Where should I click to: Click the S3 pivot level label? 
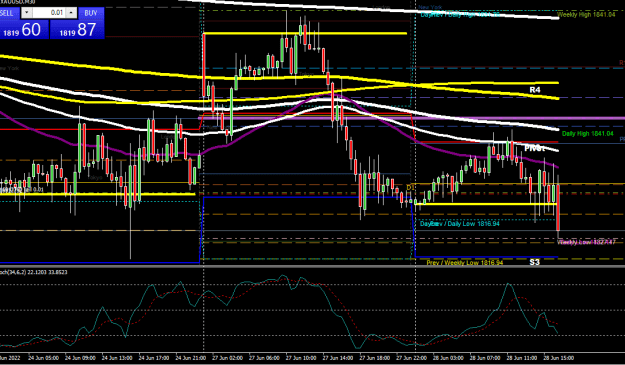pos(535,262)
